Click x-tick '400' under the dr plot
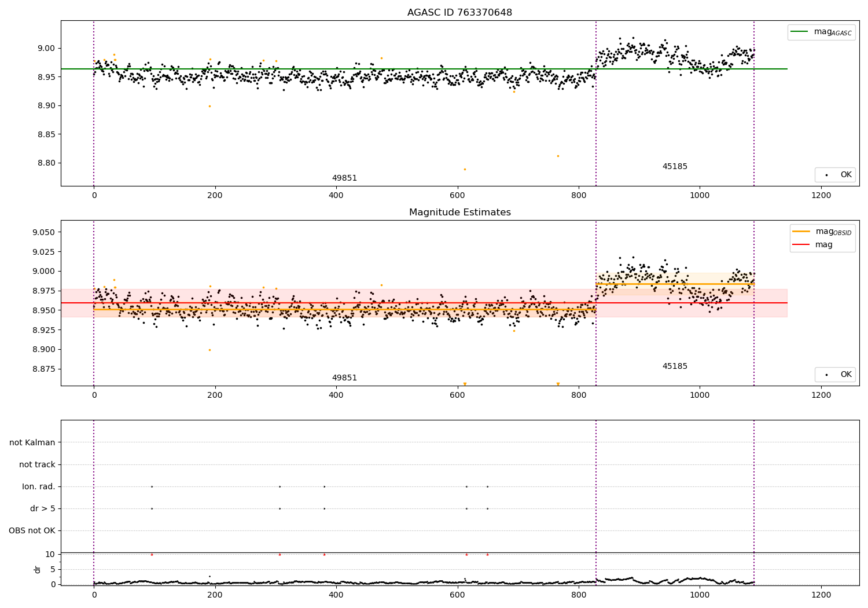 (x=336, y=595)
